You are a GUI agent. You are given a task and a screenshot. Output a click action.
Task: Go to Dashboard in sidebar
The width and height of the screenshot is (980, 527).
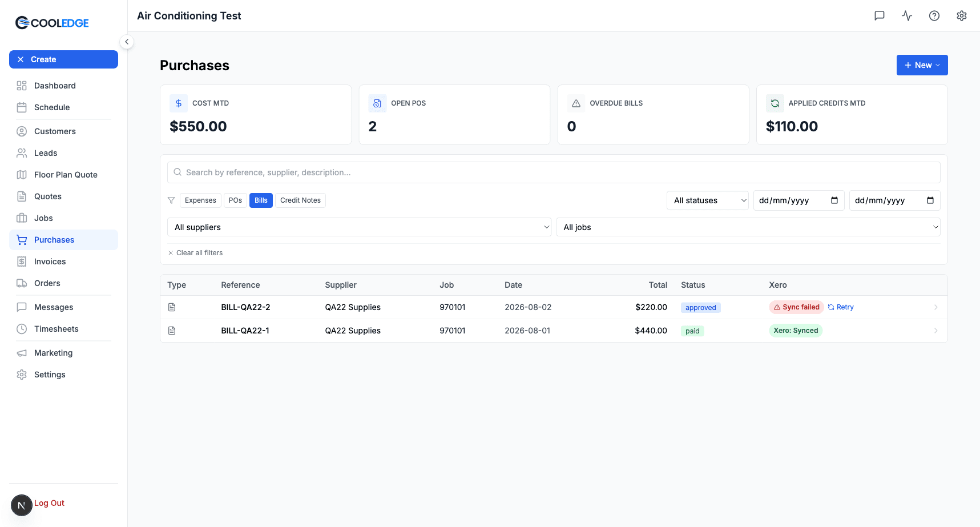[63, 86]
